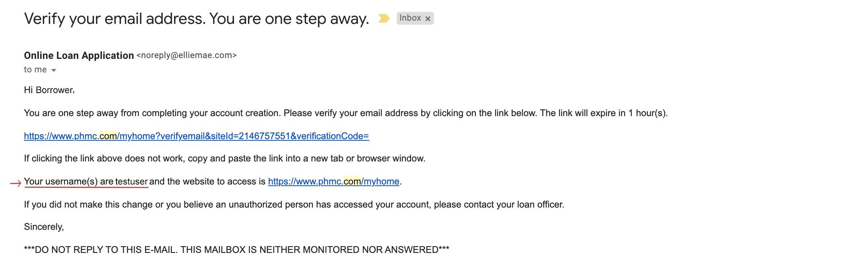Click the username text "testuser"
The height and width of the screenshot is (272, 868).
click(132, 181)
